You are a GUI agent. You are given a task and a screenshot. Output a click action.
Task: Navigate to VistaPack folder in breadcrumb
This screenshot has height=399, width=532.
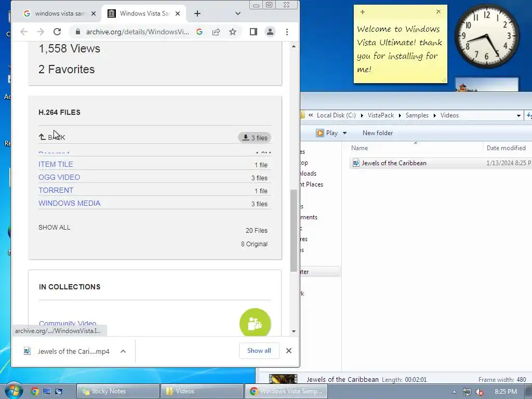click(381, 115)
